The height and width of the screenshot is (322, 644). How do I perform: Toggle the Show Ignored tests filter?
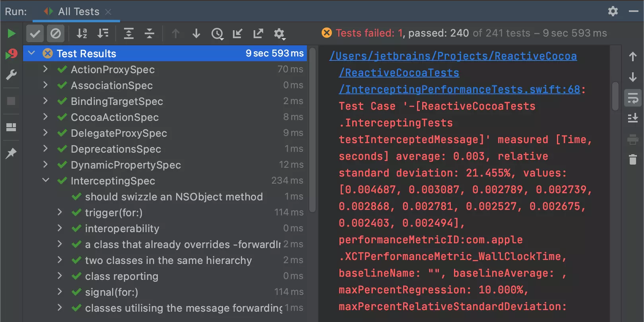point(56,33)
